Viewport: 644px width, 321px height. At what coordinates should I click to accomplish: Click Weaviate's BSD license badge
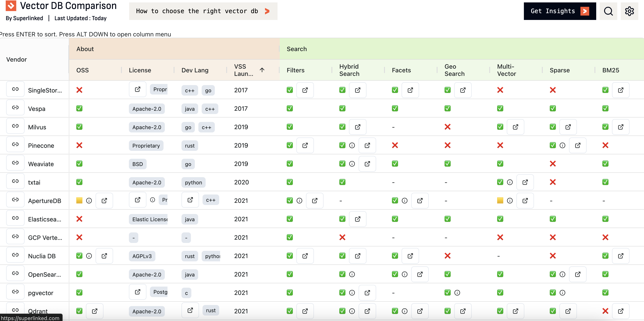tap(138, 164)
